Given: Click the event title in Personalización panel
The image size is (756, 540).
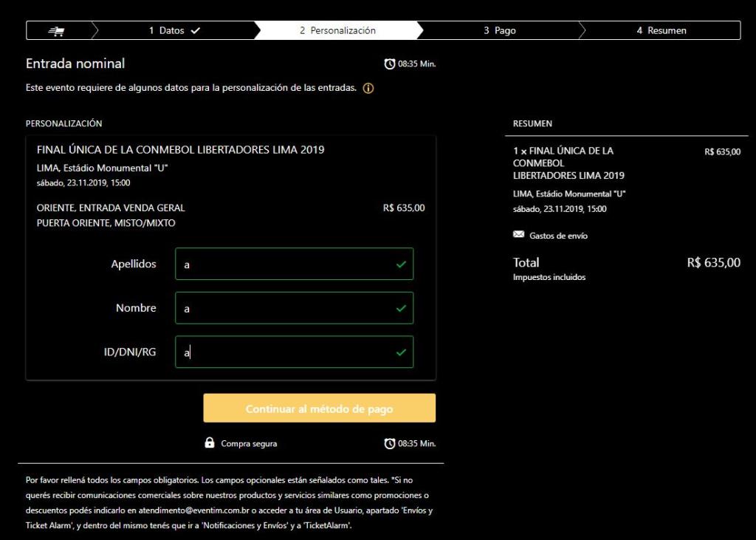Looking at the screenshot, I should 180,150.
